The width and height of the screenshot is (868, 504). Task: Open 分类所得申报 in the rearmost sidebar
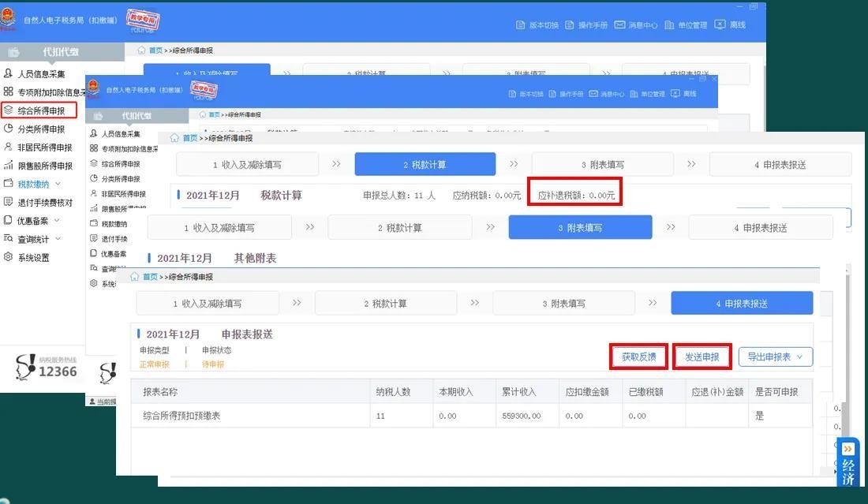pyautogui.click(x=41, y=129)
